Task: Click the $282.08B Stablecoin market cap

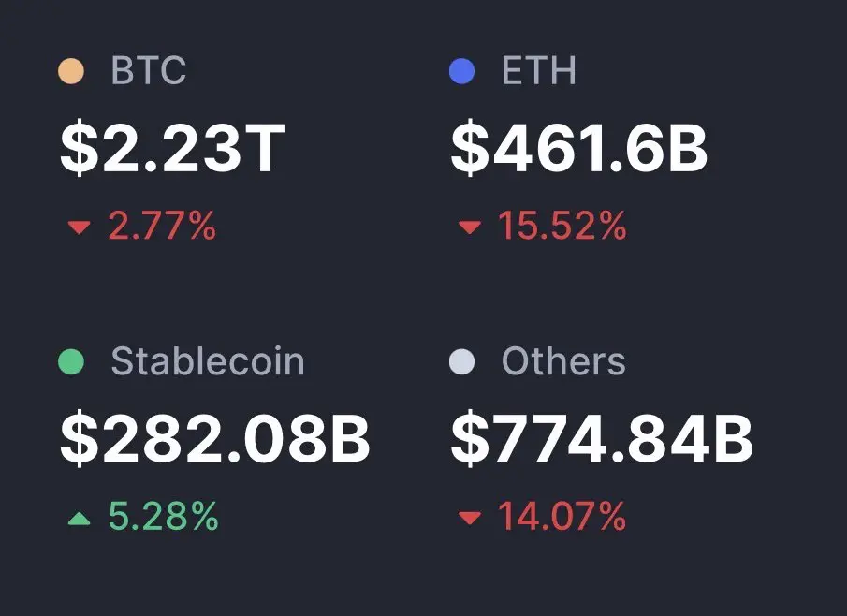Action: [215, 441]
